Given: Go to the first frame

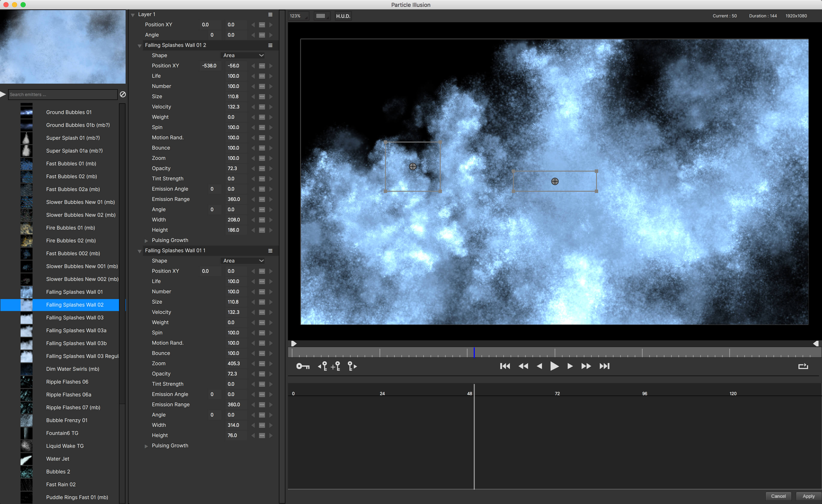Looking at the screenshot, I should click(x=505, y=366).
